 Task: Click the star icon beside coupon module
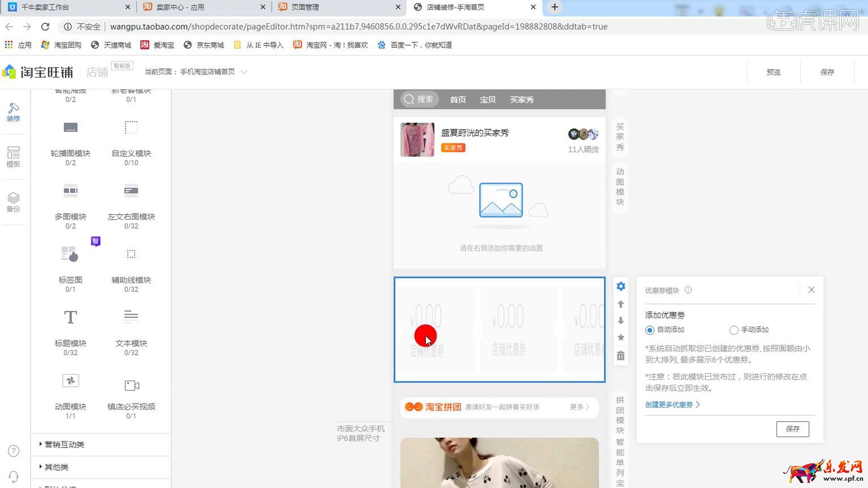tap(621, 338)
